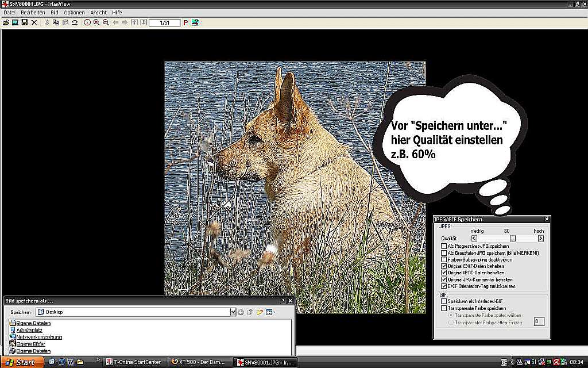Click the Undo arrow icon
The height and width of the screenshot is (368, 588).
[75, 22]
